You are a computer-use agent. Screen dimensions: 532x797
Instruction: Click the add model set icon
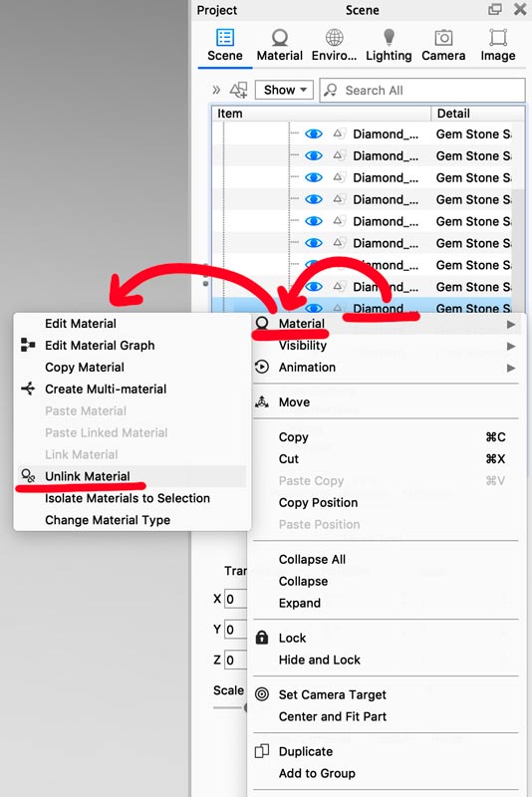point(238,90)
